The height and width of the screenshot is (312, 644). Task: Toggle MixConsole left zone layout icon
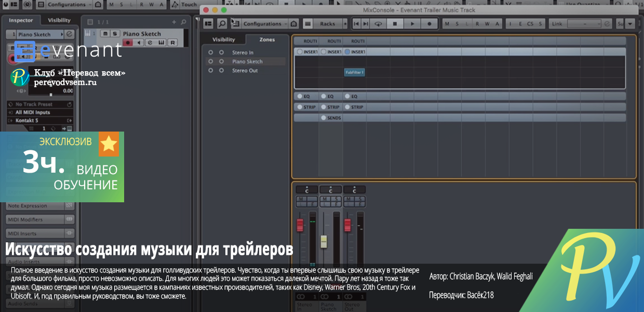pyautogui.click(x=209, y=23)
